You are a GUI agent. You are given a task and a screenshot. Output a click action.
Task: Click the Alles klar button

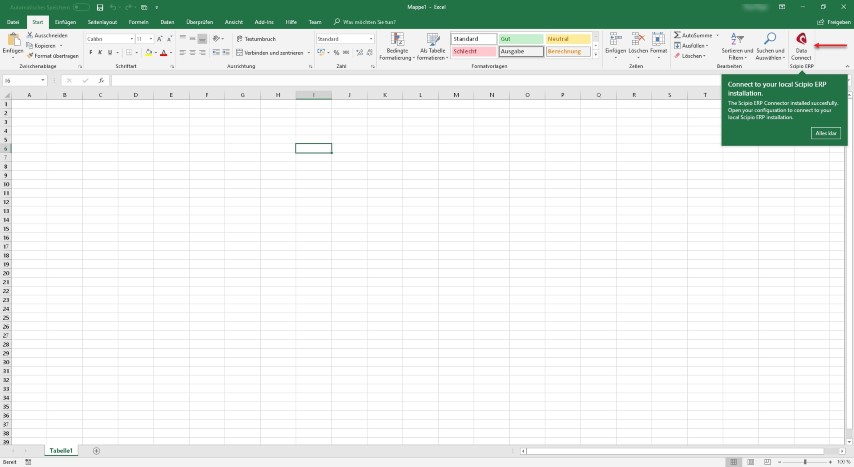point(826,133)
